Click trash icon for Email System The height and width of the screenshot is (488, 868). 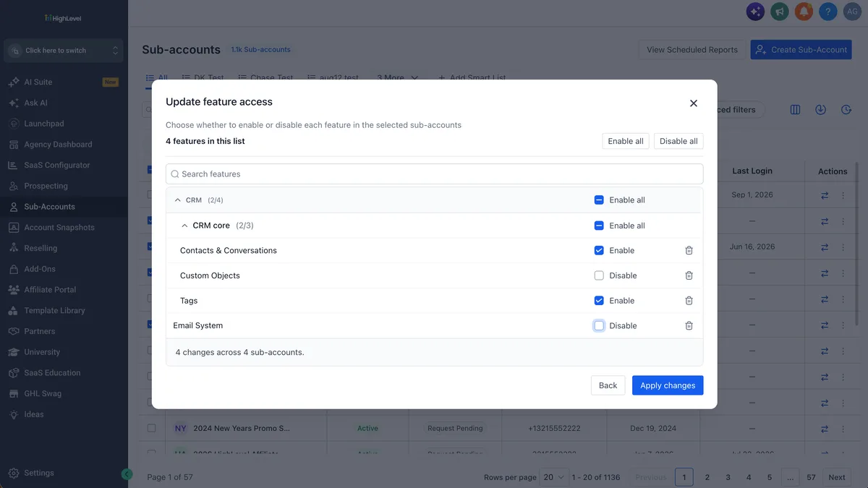pyautogui.click(x=689, y=325)
